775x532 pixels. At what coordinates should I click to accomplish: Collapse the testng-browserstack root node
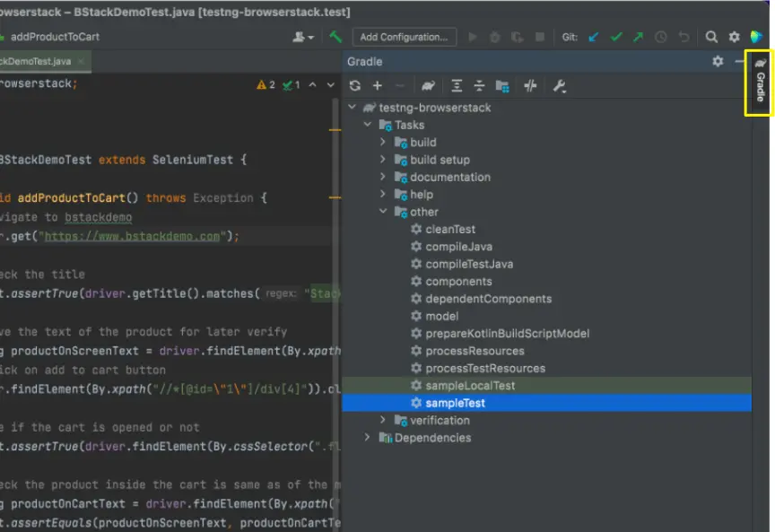tap(353, 107)
